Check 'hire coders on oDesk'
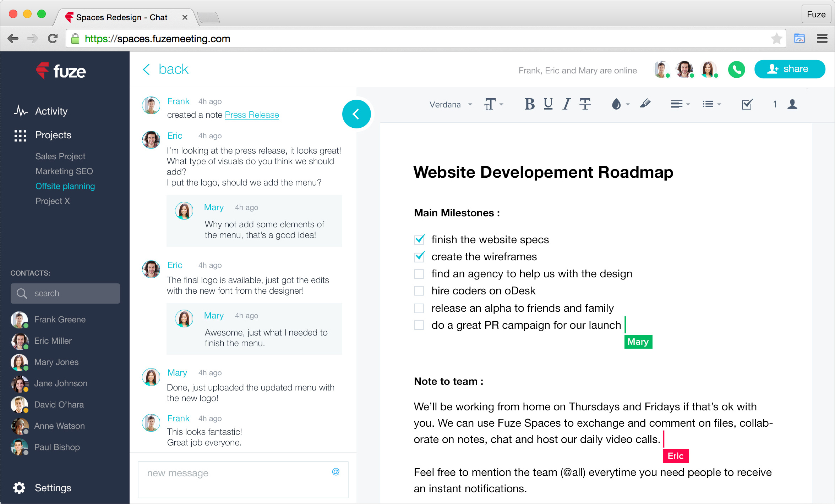Screen dimensions: 835x504 click(419, 291)
